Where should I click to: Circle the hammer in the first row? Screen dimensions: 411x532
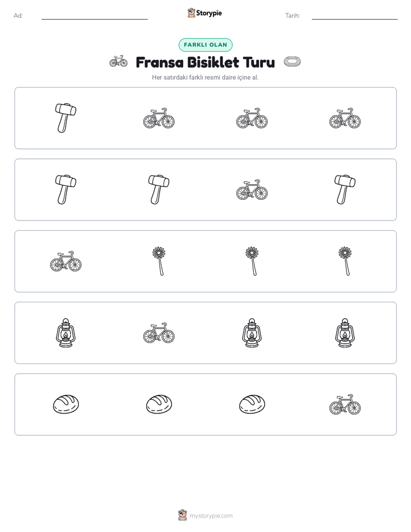tap(66, 118)
